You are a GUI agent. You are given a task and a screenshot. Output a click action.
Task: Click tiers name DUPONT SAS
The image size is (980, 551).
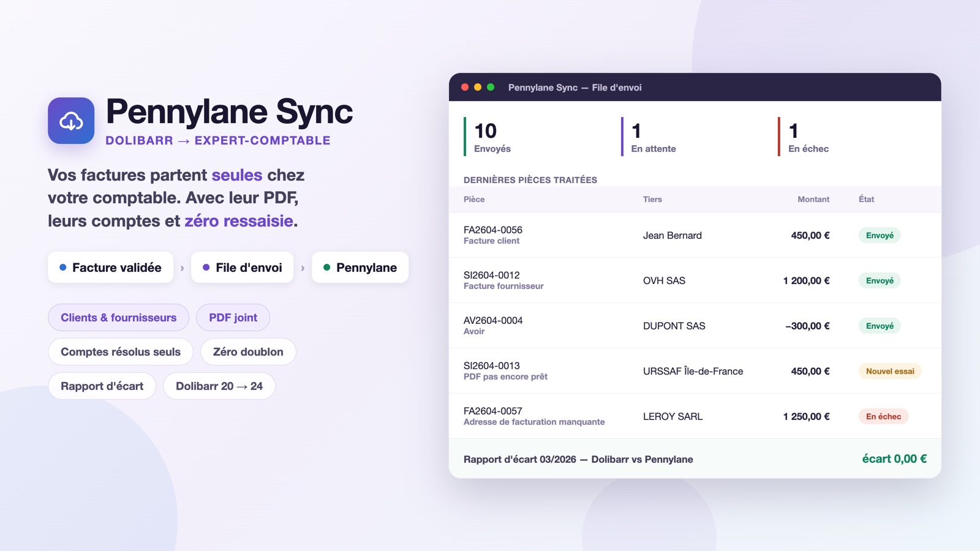[x=674, y=326]
